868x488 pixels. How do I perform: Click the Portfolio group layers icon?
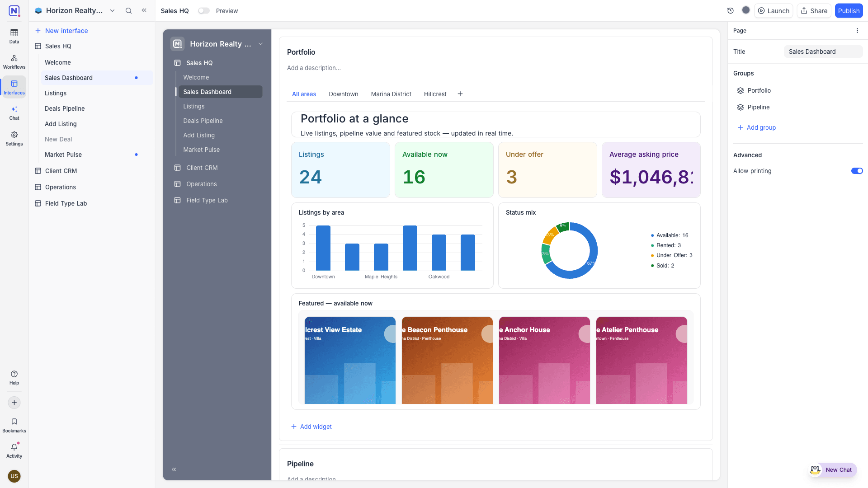click(x=741, y=91)
